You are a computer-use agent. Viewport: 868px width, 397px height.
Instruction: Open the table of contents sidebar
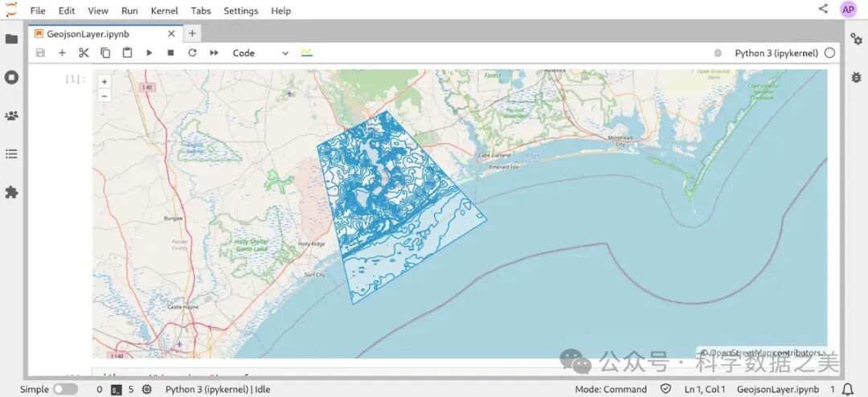click(x=11, y=153)
